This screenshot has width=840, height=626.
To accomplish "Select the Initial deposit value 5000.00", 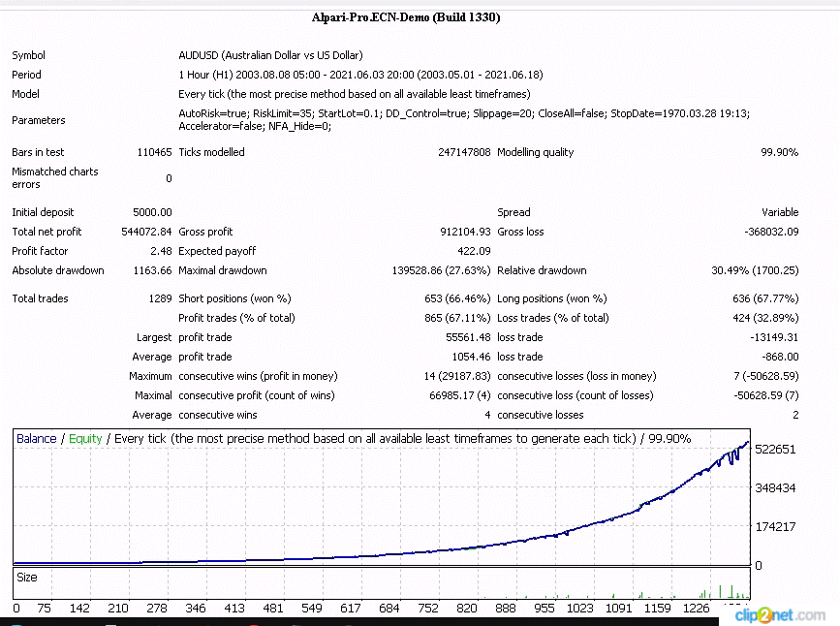I will pyautogui.click(x=152, y=212).
